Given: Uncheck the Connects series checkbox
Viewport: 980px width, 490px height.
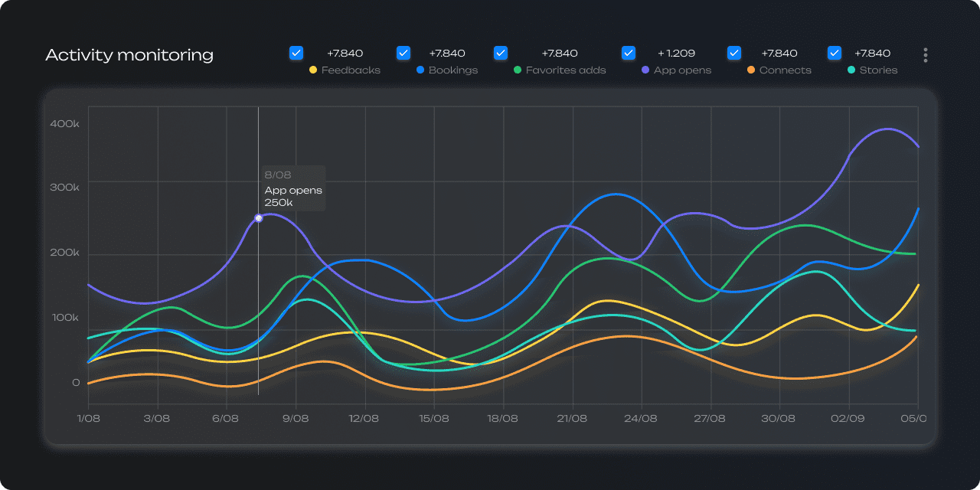Looking at the screenshot, I should pyautogui.click(x=733, y=53).
